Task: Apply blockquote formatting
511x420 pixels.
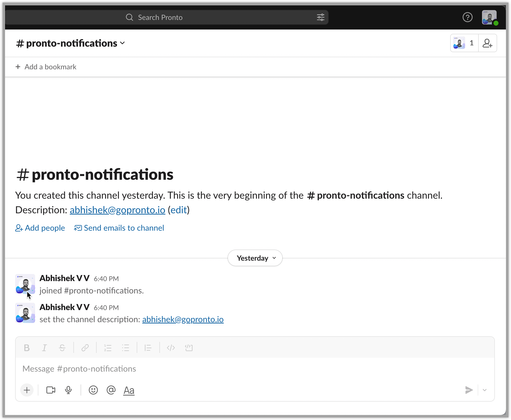Action: pyautogui.click(x=148, y=348)
